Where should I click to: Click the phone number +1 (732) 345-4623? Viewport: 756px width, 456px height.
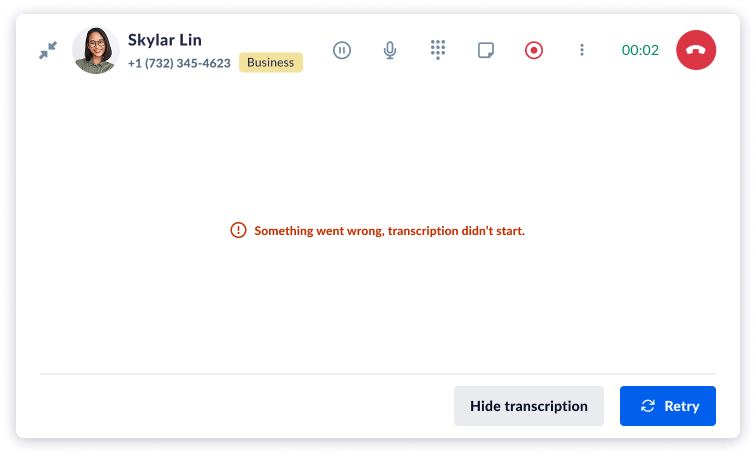point(179,63)
